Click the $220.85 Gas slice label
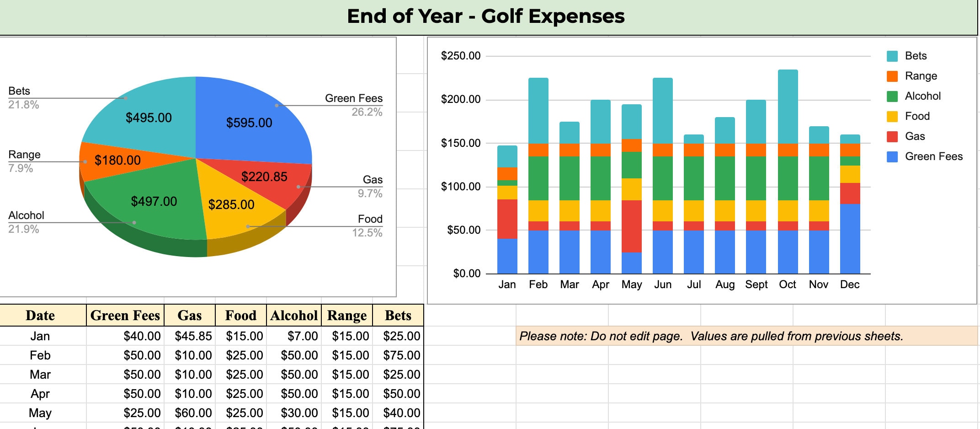Viewport: 980px width, 429px height. [x=265, y=176]
